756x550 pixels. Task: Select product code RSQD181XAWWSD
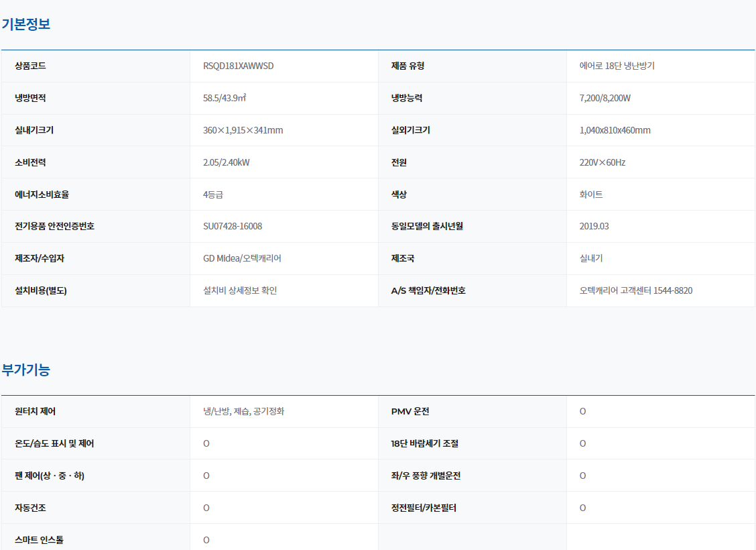(x=238, y=66)
